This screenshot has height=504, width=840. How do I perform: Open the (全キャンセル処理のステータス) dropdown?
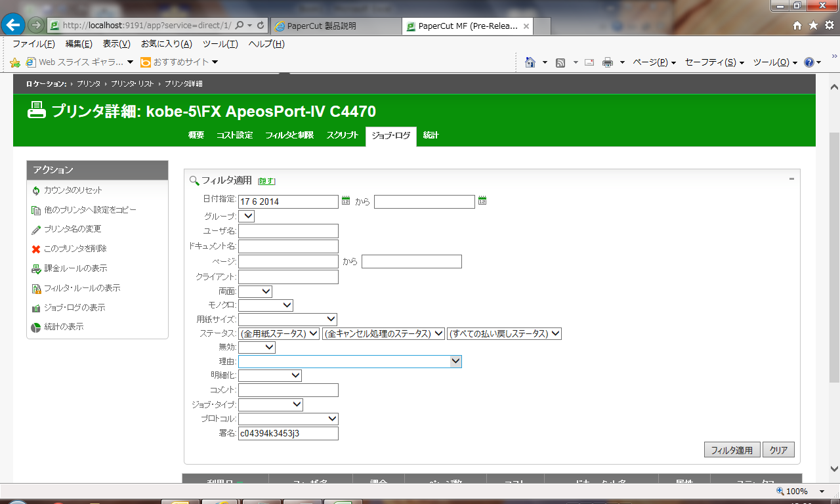pyautogui.click(x=383, y=333)
